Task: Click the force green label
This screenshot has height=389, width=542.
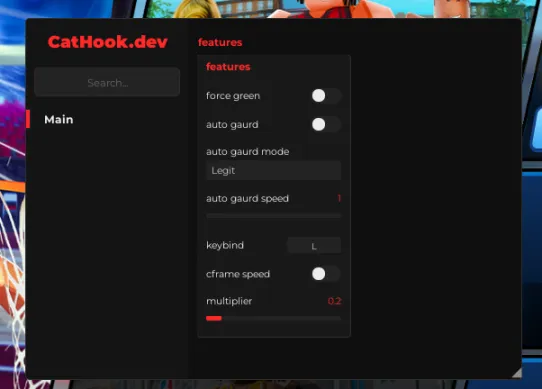Action: pyautogui.click(x=233, y=96)
